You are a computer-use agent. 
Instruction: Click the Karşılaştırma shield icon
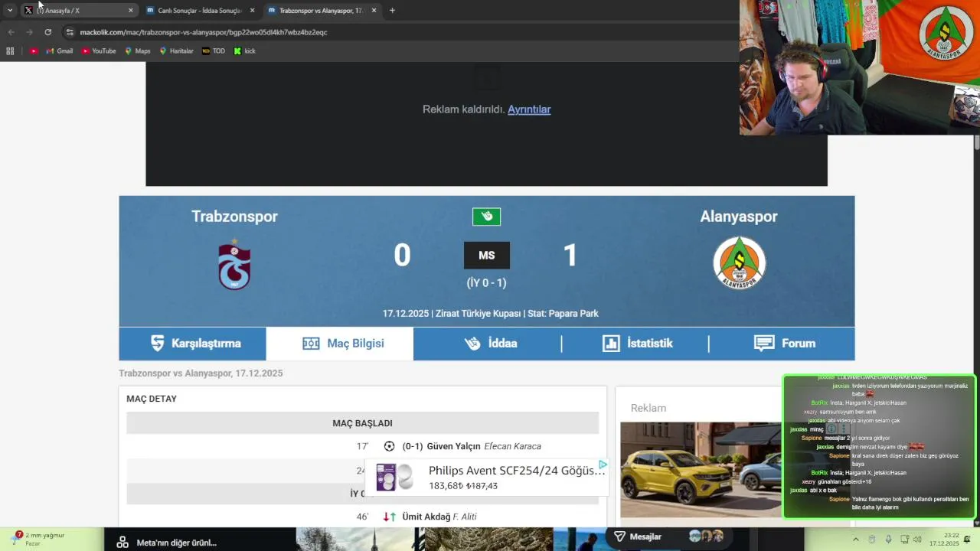(158, 344)
